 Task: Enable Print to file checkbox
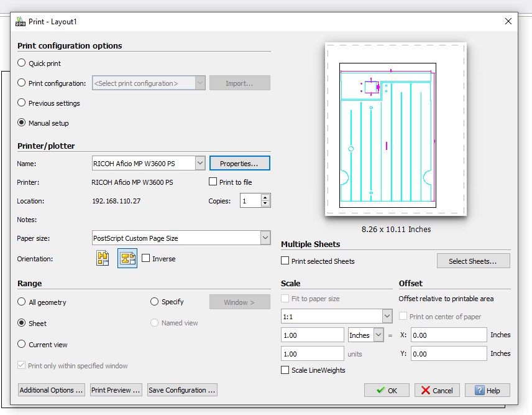click(x=213, y=182)
